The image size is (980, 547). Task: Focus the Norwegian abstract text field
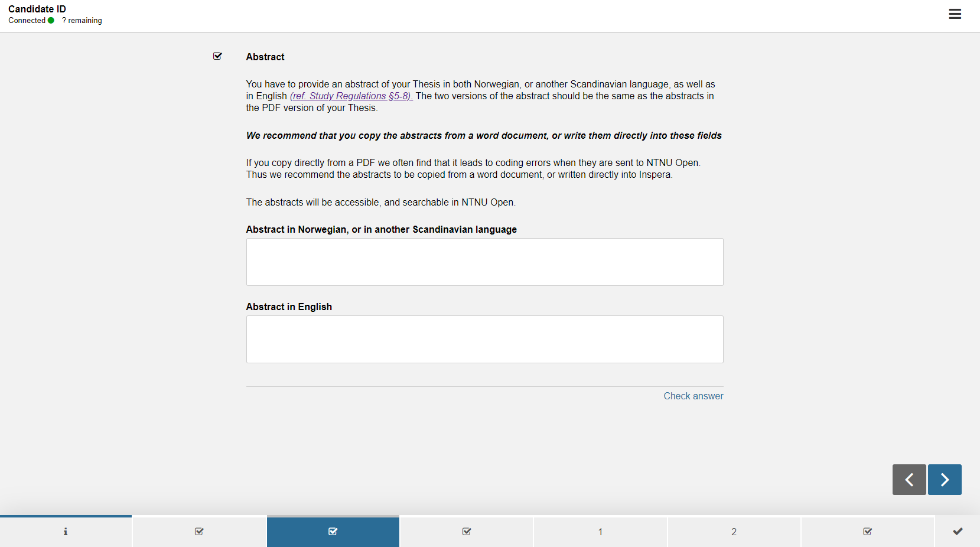pos(484,262)
